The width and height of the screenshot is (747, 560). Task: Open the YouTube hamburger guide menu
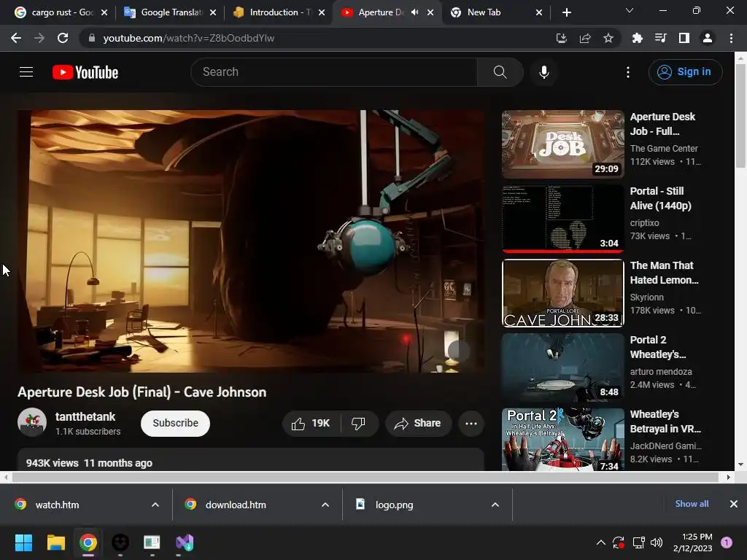click(26, 72)
